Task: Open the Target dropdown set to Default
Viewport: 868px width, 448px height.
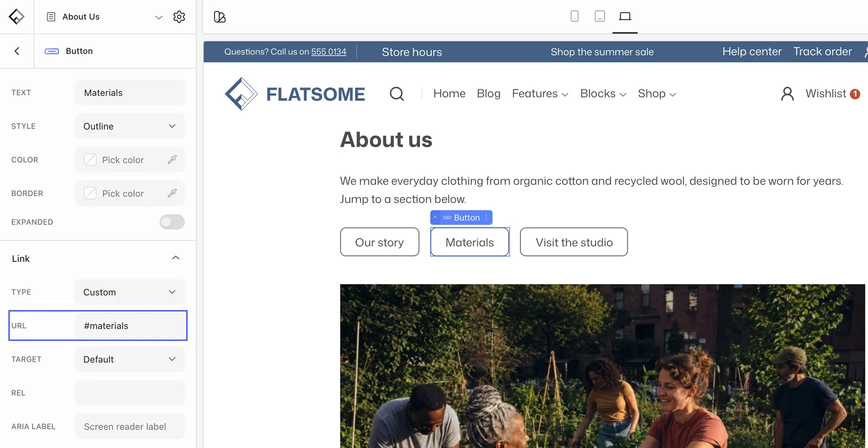Action: (130, 359)
